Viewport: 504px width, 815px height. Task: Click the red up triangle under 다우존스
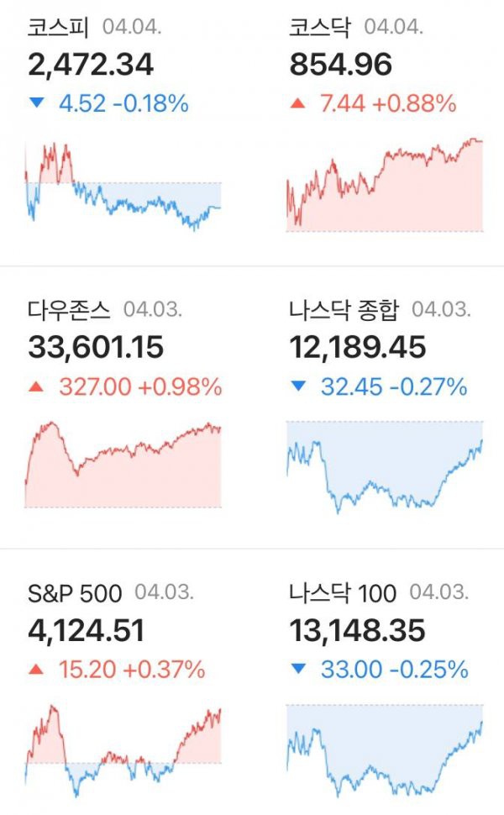(36, 386)
